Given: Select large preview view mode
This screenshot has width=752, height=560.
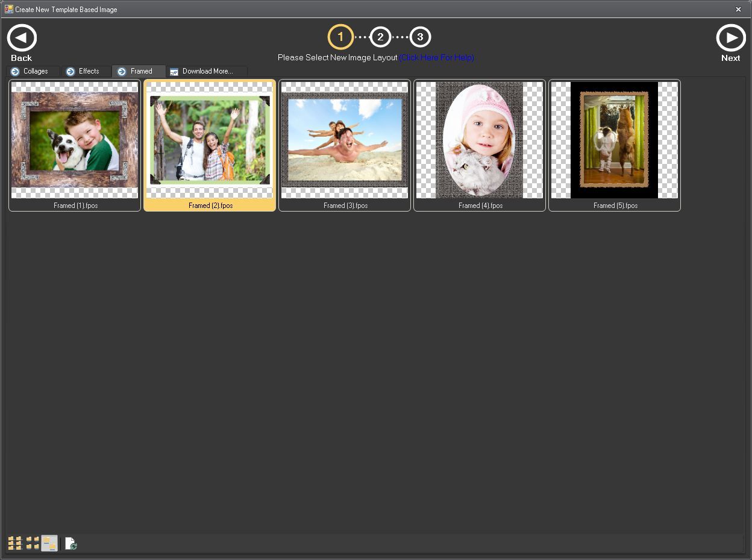Looking at the screenshot, I should click(49, 543).
